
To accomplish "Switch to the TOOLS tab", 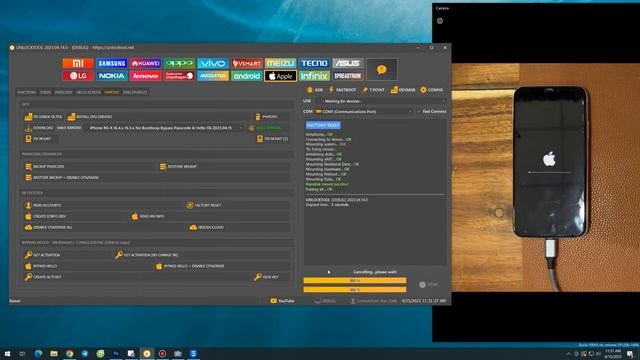I will click(45, 92).
